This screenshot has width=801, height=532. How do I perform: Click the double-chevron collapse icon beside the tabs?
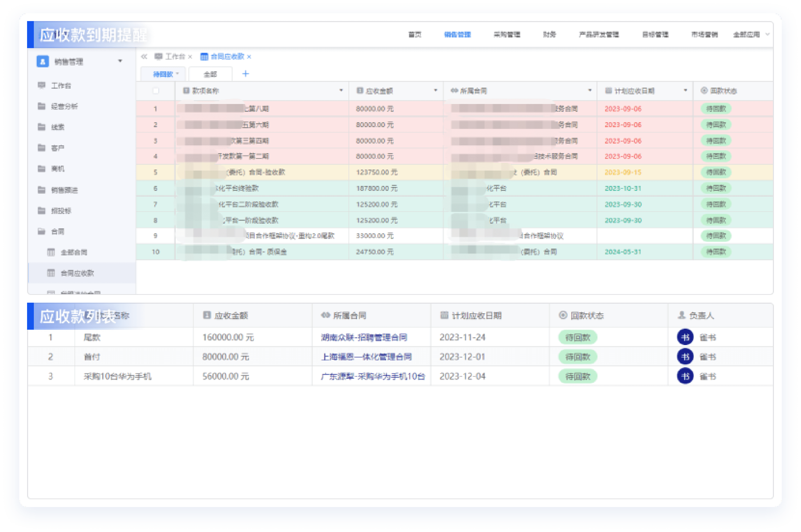coord(144,57)
